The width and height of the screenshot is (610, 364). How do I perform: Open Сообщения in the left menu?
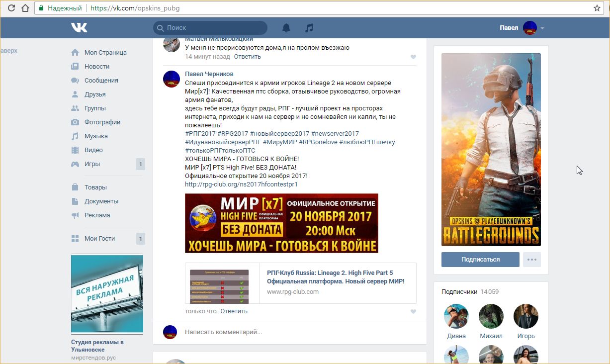[101, 81]
